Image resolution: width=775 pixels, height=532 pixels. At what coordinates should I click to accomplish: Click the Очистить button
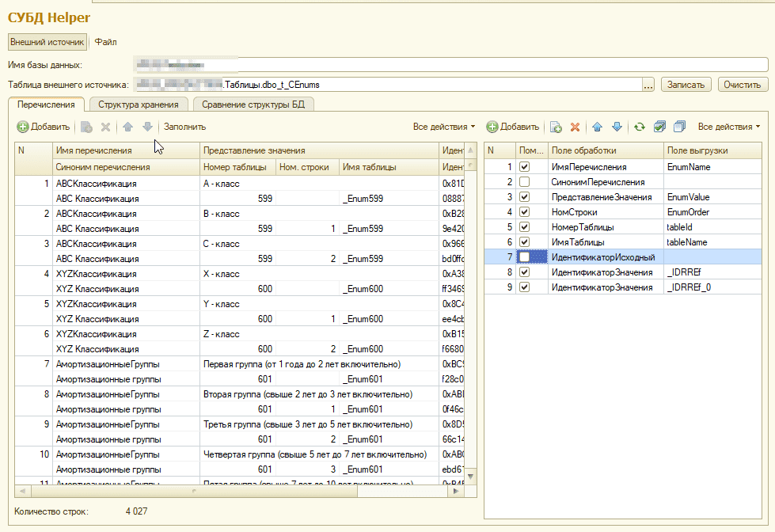coord(743,85)
